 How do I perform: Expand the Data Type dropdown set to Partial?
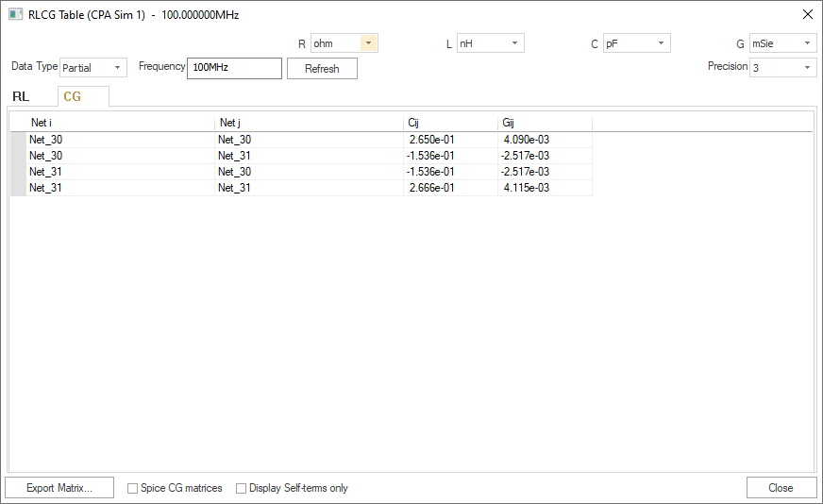pos(92,68)
